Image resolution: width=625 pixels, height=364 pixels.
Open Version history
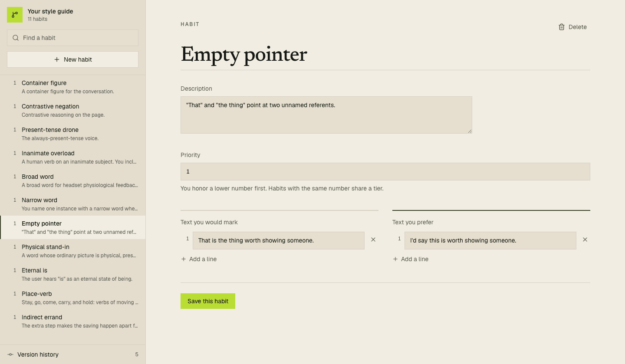pyautogui.click(x=72, y=354)
